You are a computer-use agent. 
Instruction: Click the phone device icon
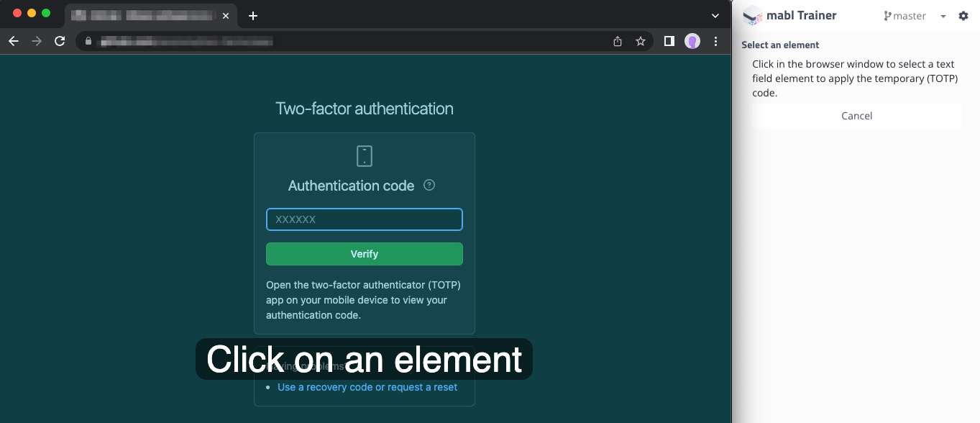[365, 156]
